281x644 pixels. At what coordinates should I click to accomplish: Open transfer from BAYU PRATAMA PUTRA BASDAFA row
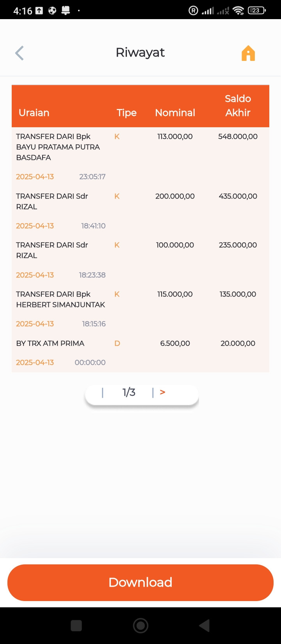tap(140, 157)
